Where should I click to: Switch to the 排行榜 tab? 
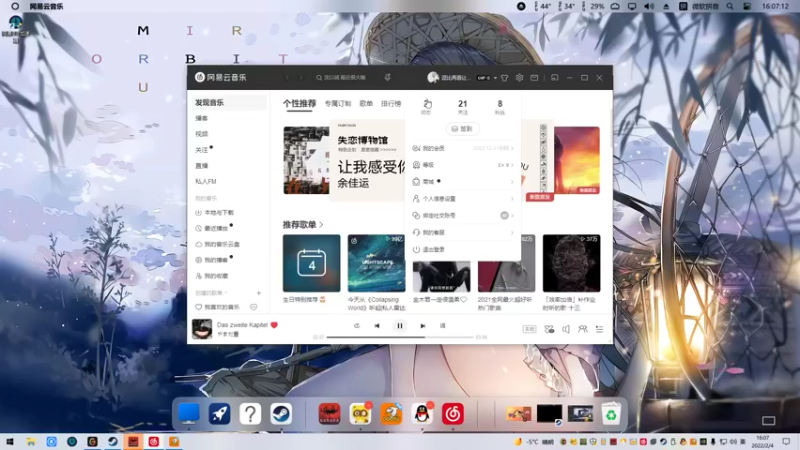pos(391,104)
